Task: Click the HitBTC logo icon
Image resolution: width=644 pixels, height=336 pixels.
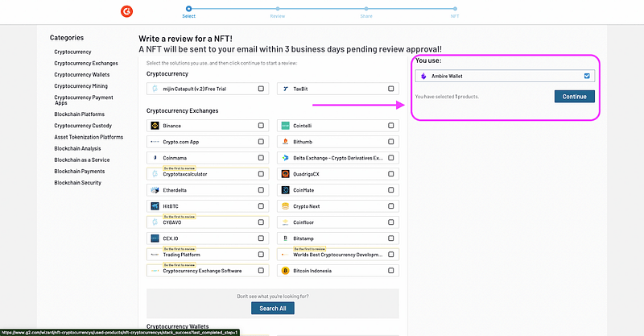Action: click(x=155, y=206)
